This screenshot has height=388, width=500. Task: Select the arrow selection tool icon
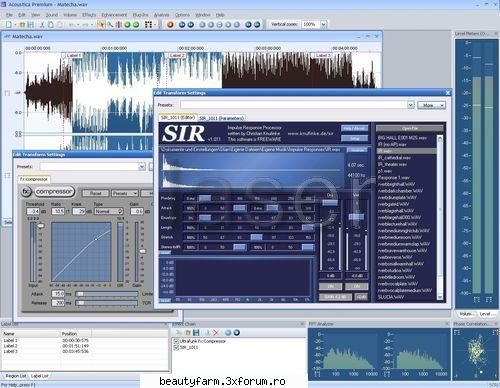click(101, 25)
